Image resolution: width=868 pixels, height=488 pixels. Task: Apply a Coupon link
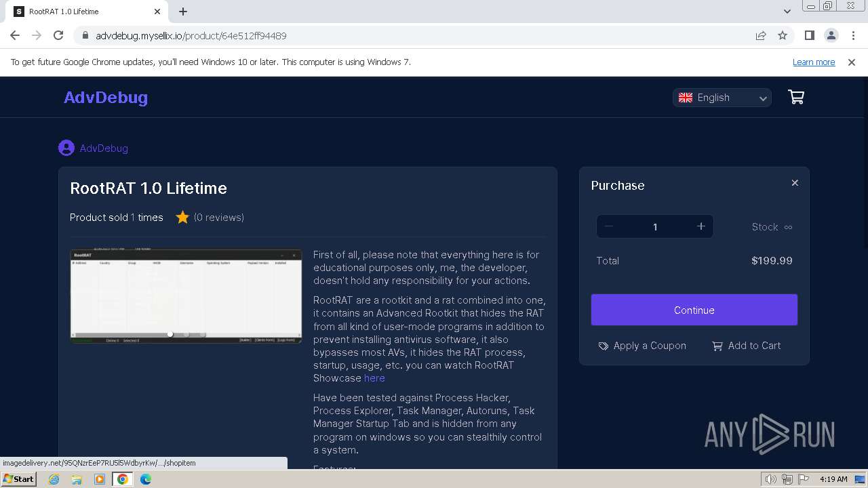click(x=642, y=346)
